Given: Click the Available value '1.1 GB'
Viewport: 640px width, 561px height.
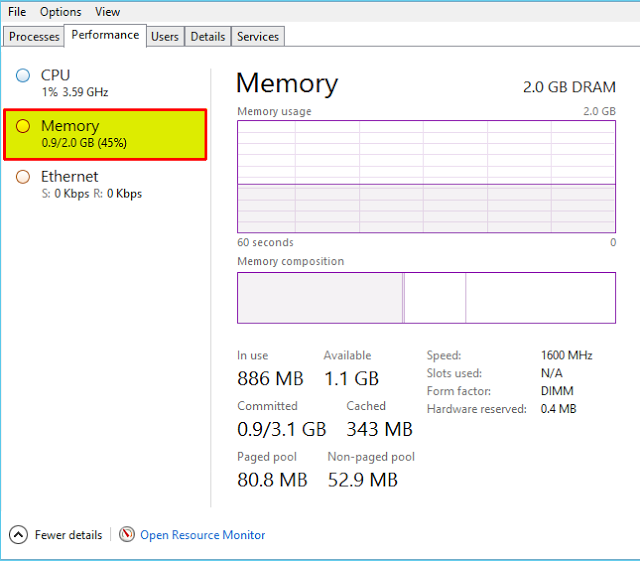Looking at the screenshot, I should [351, 378].
